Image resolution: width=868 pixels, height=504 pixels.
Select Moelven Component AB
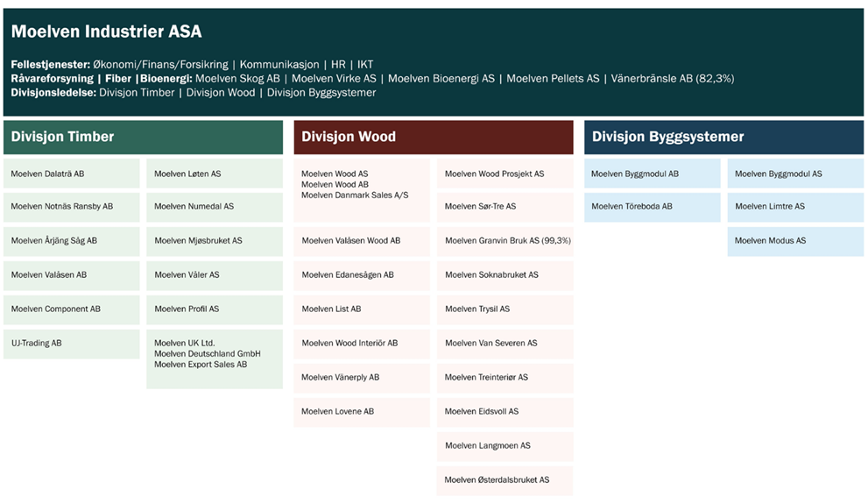(72, 309)
